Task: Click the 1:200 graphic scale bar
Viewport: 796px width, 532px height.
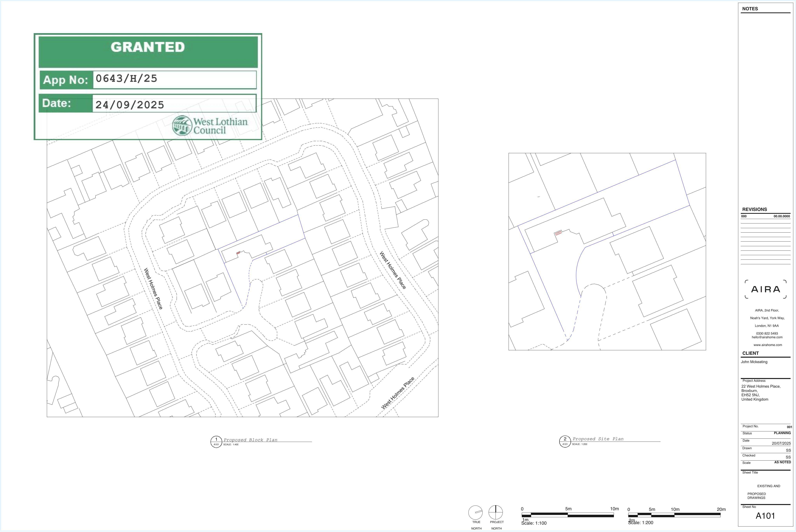Action: 674,515
